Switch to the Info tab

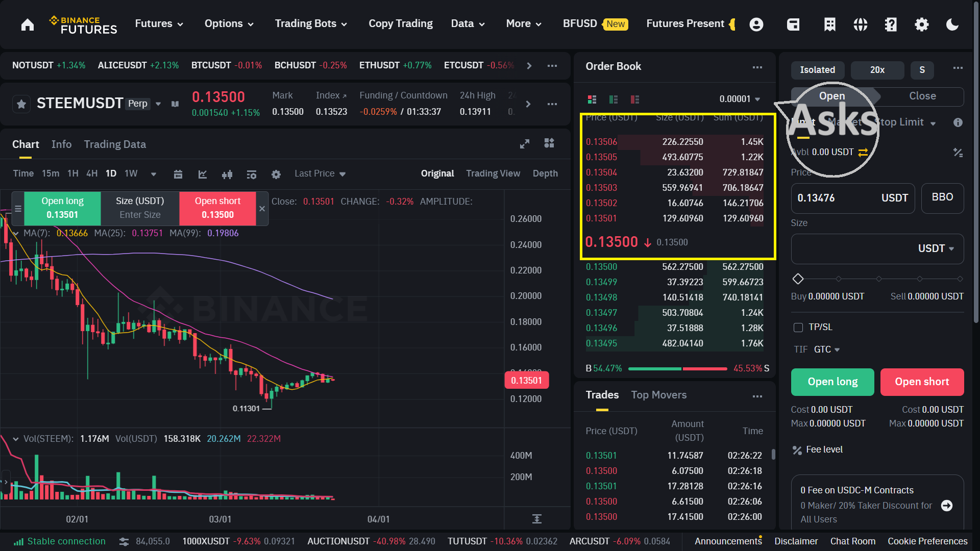(61, 144)
